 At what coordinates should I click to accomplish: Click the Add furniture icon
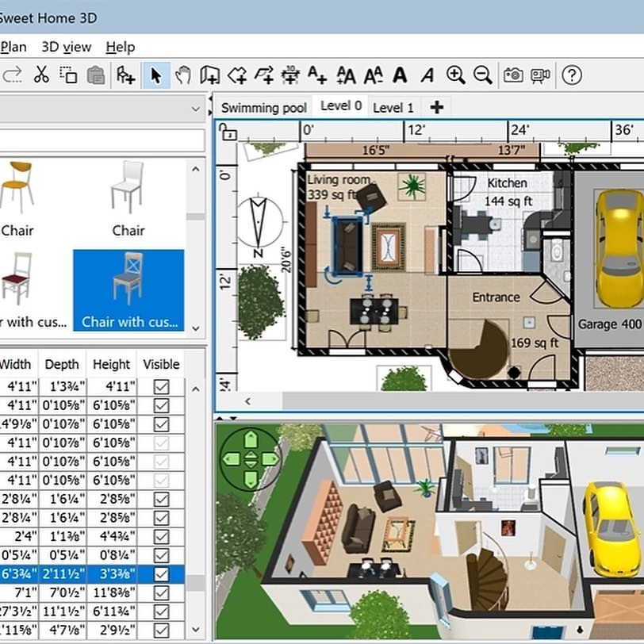pos(125,75)
